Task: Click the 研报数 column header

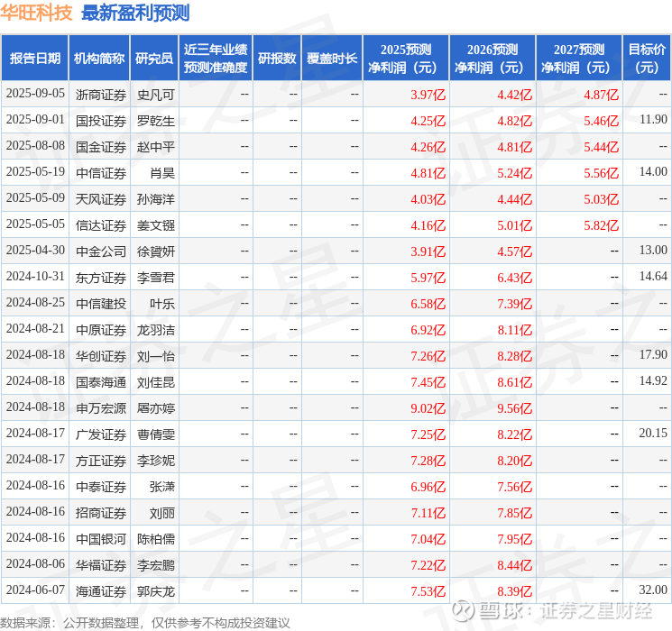Action: [277, 59]
